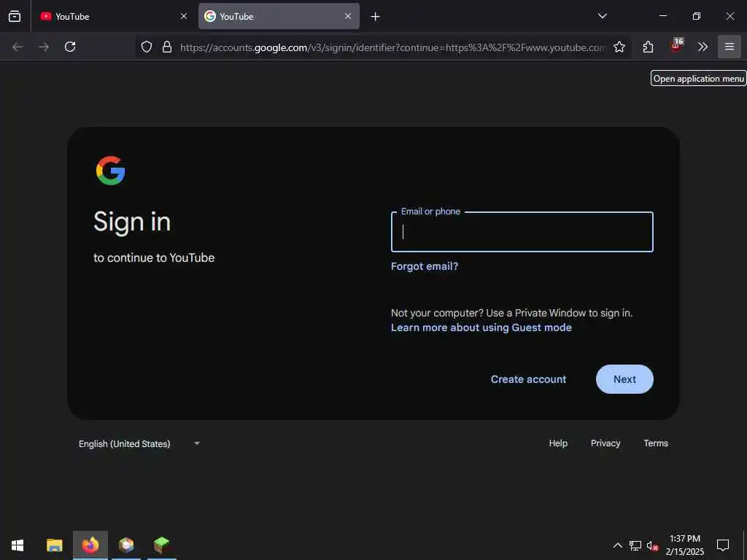
Task: Focus the Email or phone field
Action: coord(522,232)
